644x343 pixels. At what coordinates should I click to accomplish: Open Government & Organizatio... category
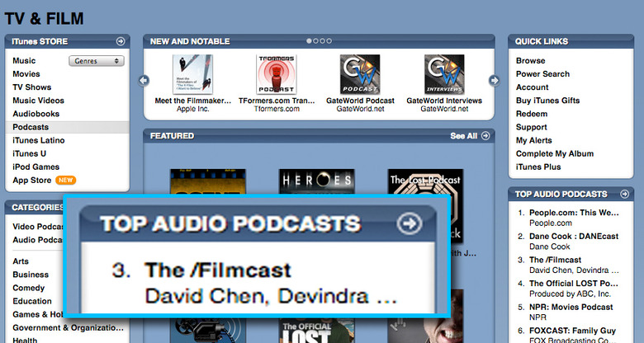69,328
